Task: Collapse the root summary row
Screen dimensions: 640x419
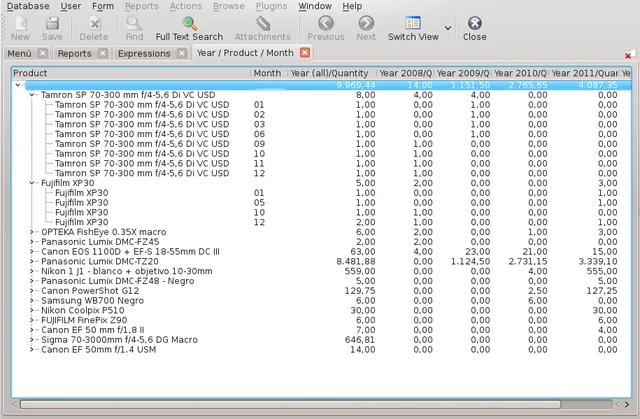Action: 18,85
